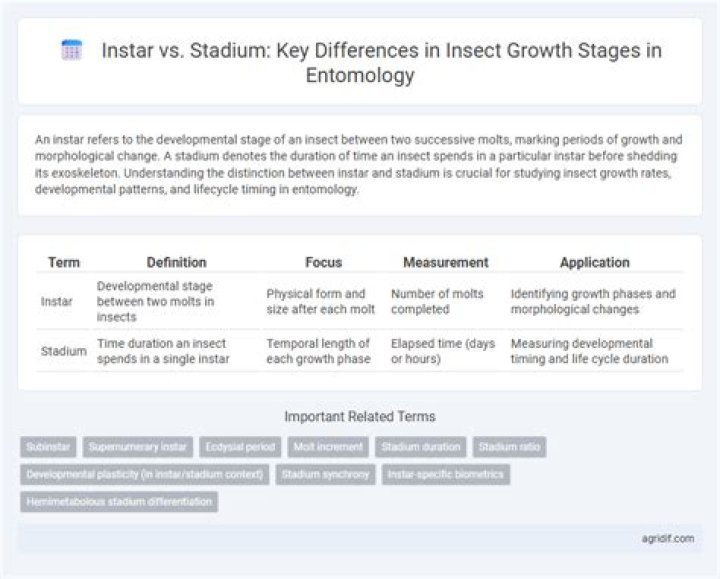Open Developmental plasticity tag
The width and height of the screenshot is (720, 579).
(x=145, y=474)
